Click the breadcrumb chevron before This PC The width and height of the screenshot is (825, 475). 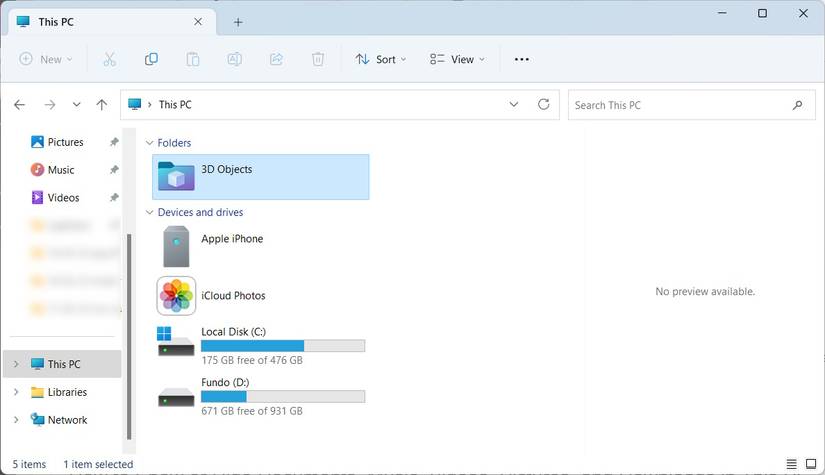click(x=149, y=105)
